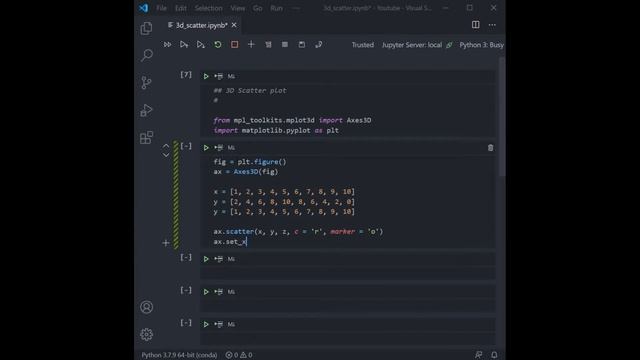Open the Search view in the activity bar
Viewport: 640px width, 360px height.
point(147,55)
